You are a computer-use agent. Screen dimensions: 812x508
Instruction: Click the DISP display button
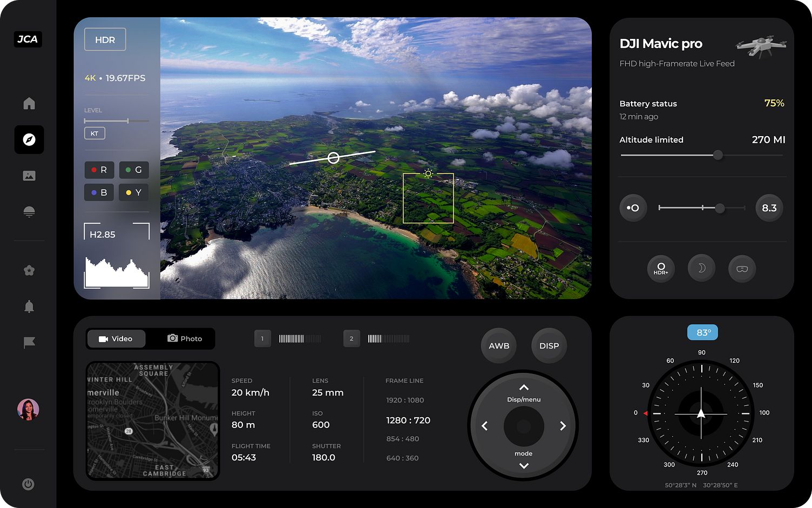[549, 345]
